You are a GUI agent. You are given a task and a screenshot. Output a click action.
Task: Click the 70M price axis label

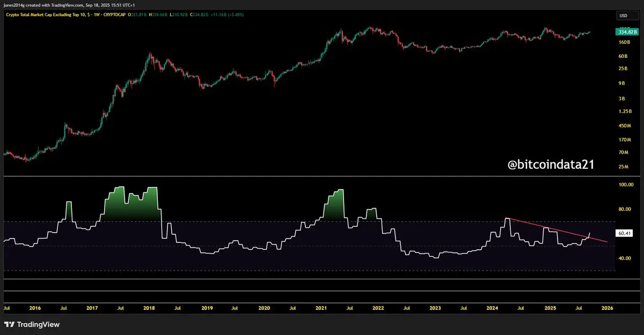tap(623, 153)
